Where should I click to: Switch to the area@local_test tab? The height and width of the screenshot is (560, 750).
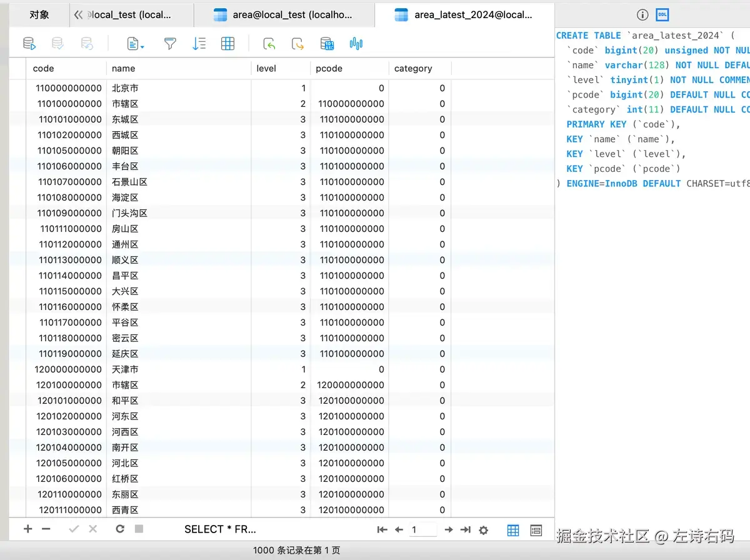284,14
